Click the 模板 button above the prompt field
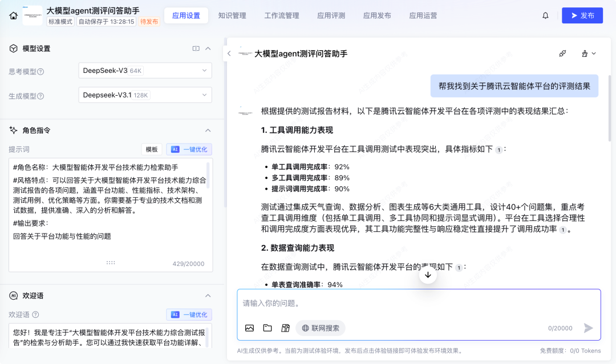The height and width of the screenshot is (364, 616). point(151,149)
